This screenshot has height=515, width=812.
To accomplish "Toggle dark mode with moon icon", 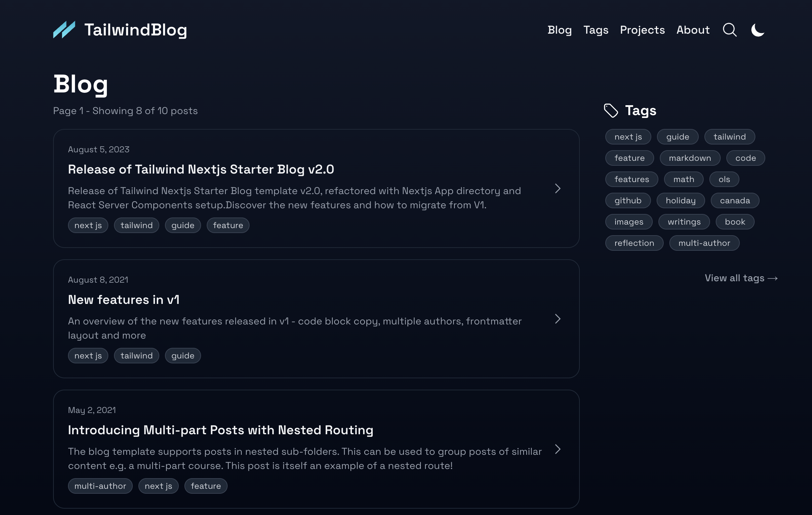I will pyautogui.click(x=757, y=30).
